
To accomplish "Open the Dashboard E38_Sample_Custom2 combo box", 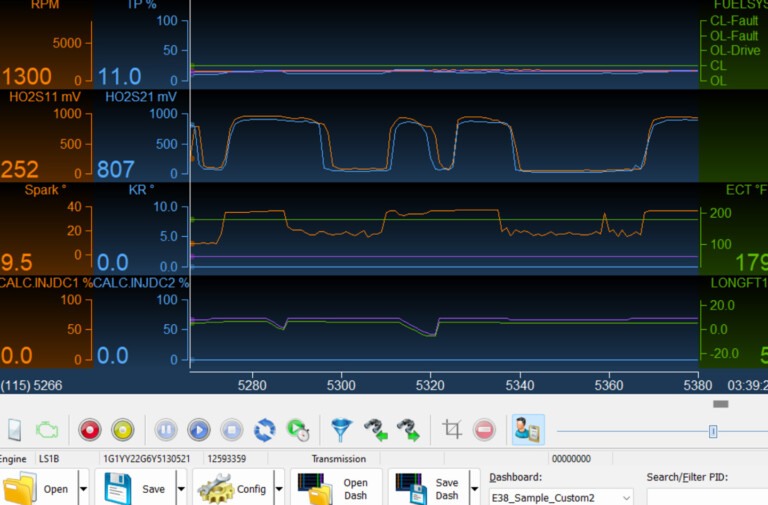I will tap(561, 498).
